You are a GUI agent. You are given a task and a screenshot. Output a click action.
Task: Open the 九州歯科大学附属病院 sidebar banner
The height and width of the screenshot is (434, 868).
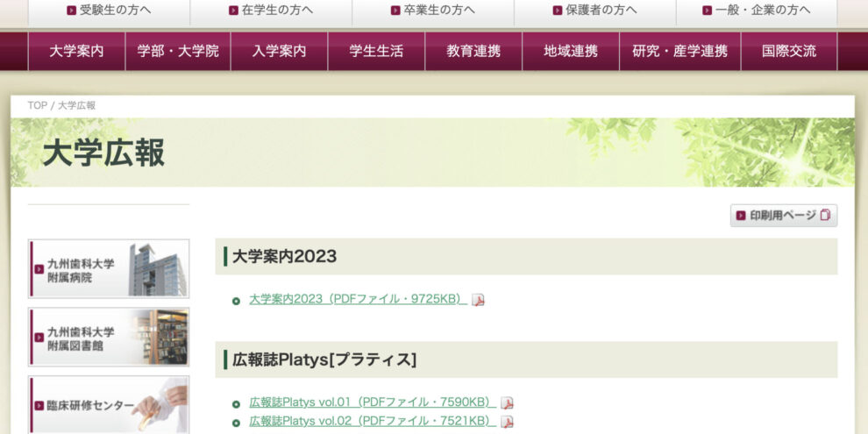click(109, 269)
